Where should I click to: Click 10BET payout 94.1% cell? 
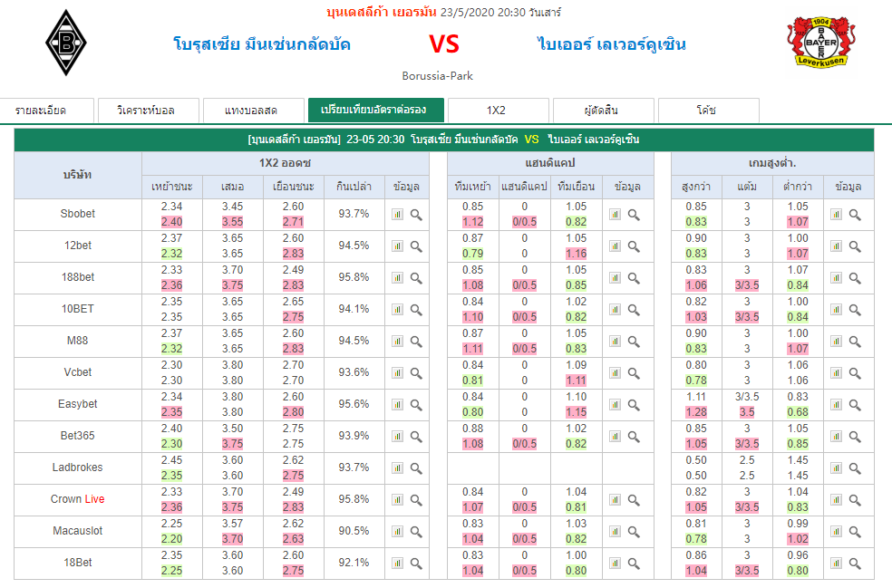coord(354,309)
